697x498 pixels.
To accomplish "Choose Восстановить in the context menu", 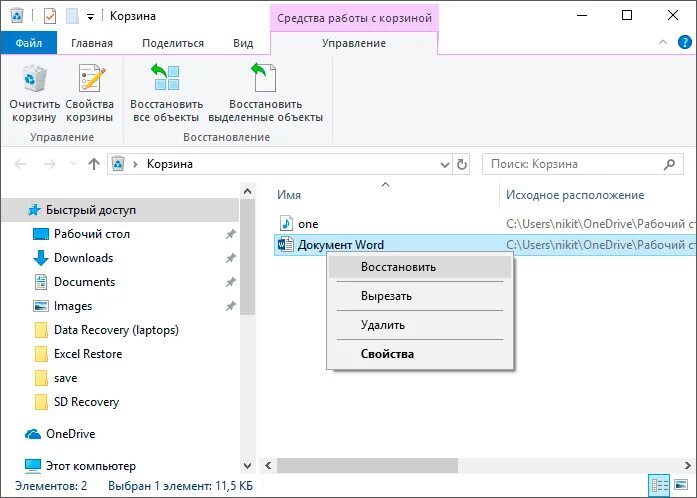I will pyautogui.click(x=398, y=267).
